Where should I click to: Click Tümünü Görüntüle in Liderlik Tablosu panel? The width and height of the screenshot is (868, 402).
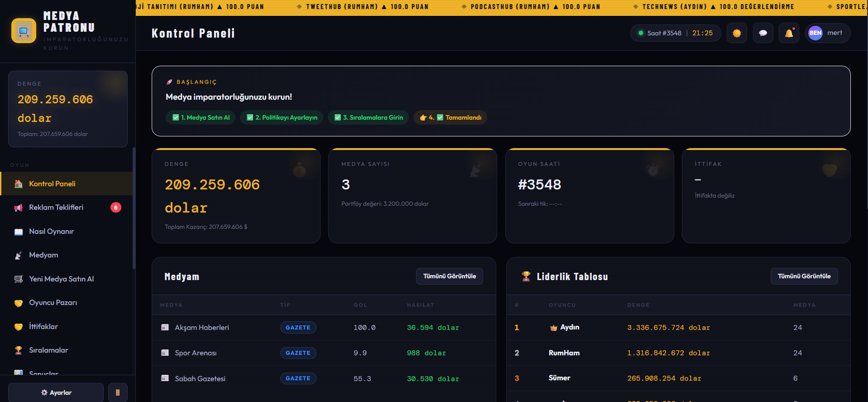pos(804,276)
